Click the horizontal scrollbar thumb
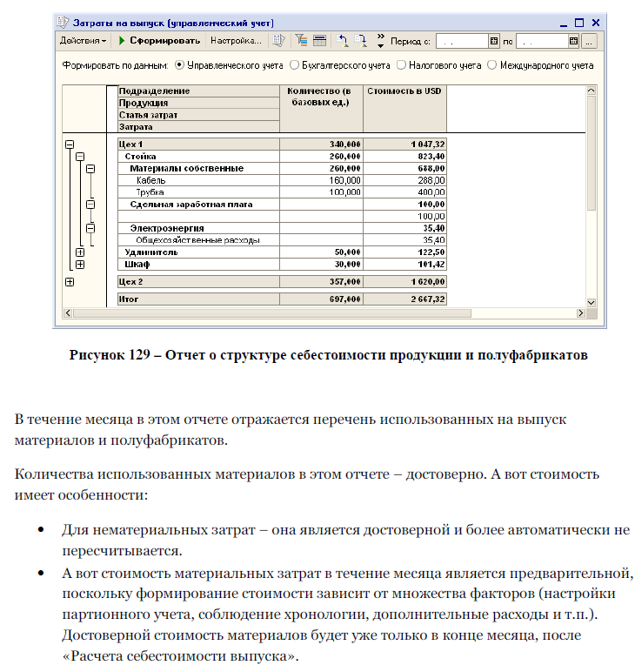The height and width of the screenshot is (672, 635). [x=272, y=313]
